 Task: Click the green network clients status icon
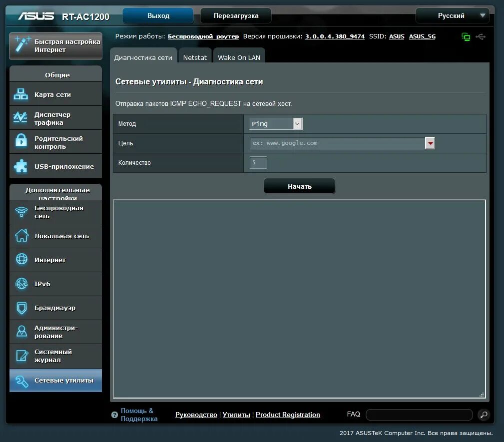466,36
